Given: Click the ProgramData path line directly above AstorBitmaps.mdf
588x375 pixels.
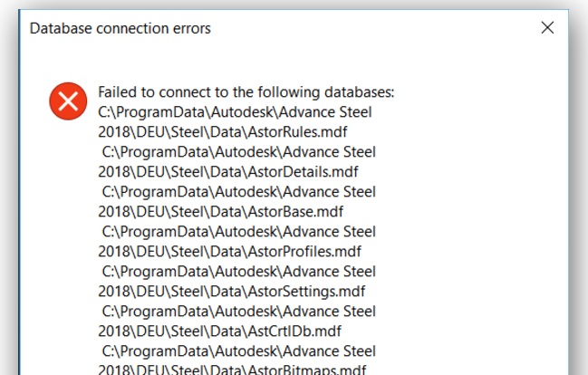Looking at the screenshot, I should tap(239, 351).
